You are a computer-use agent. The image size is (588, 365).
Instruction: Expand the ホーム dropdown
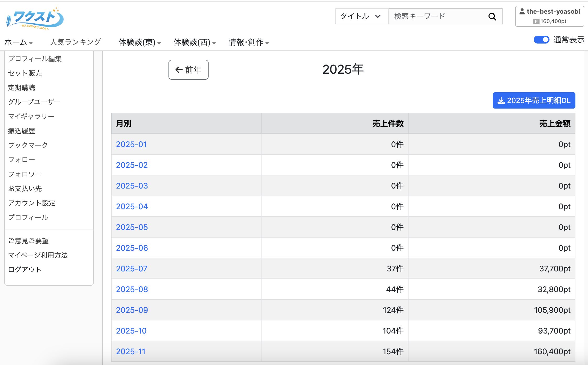[18, 41]
